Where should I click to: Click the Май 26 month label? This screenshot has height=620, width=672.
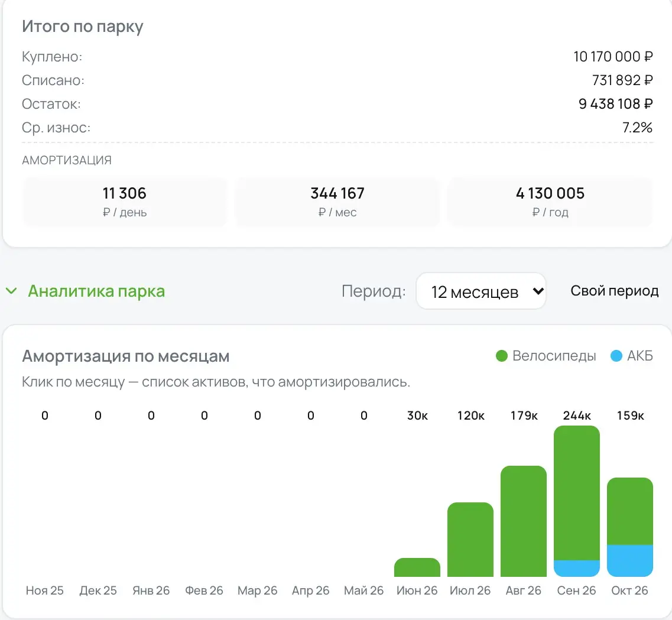[364, 590]
